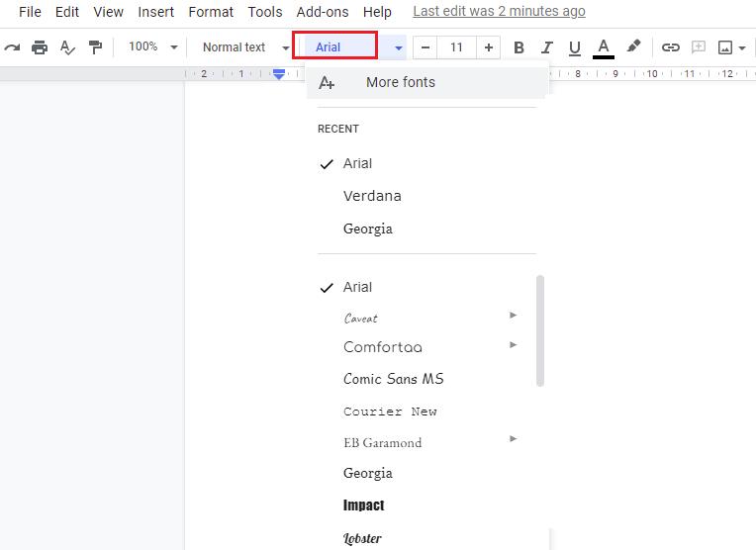Choose the Courier New font
This screenshot has width=756, height=550.
pyautogui.click(x=390, y=412)
